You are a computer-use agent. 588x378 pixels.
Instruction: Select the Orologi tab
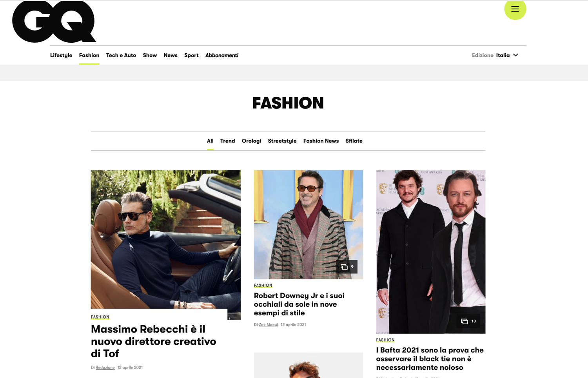251,141
